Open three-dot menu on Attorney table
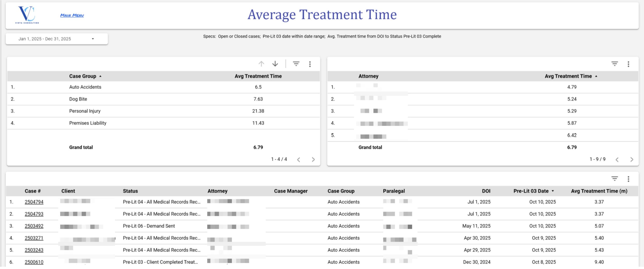 click(x=628, y=64)
